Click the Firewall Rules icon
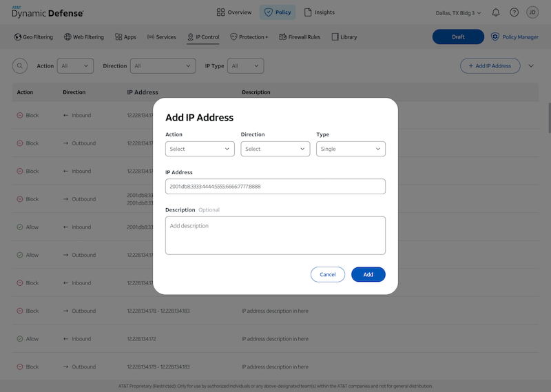Image resolution: width=551 pixels, height=392 pixels. pos(282,37)
